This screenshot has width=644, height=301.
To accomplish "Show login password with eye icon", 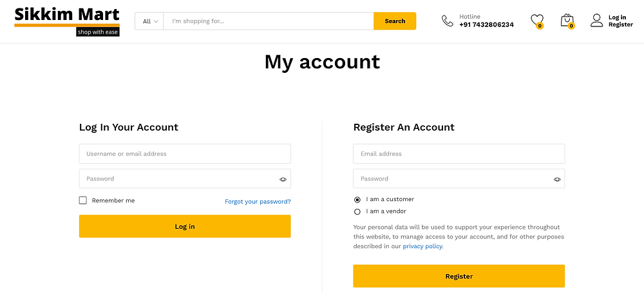I will click(x=283, y=179).
